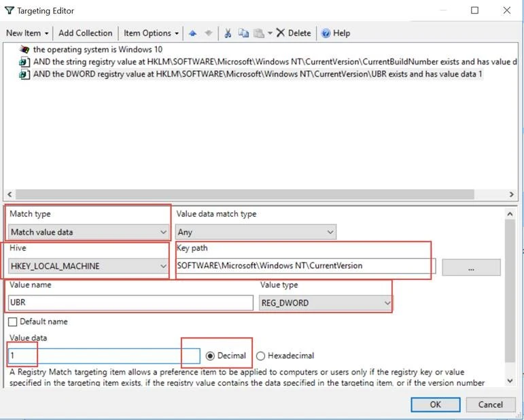Click the Copy icon in toolbar
This screenshot has height=420, width=524.
[243, 33]
